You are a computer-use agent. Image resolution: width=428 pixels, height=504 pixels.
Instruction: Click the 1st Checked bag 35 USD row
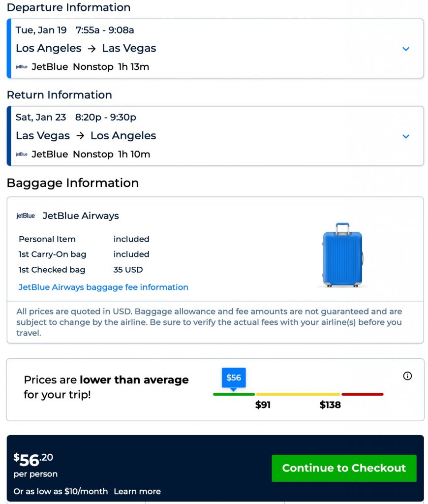[84, 270]
